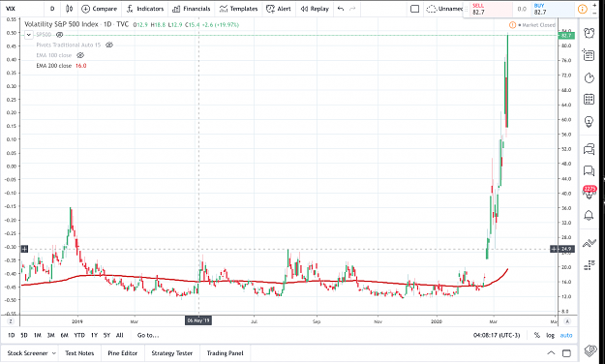Viewport: 605px width, 364px height.
Task: Click the Replay button
Action: pos(315,9)
